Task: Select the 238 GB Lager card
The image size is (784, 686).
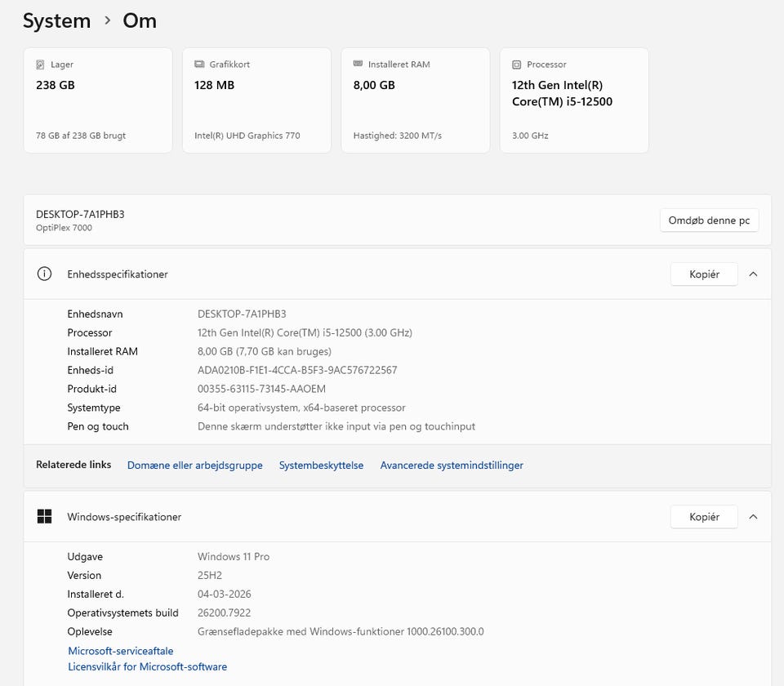Action: click(98, 100)
